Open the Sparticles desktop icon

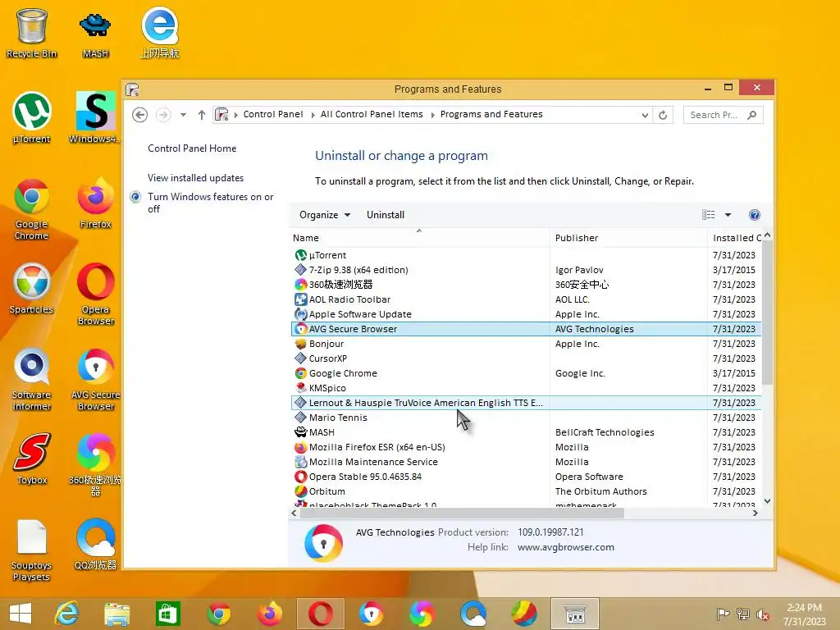click(x=31, y=288)
